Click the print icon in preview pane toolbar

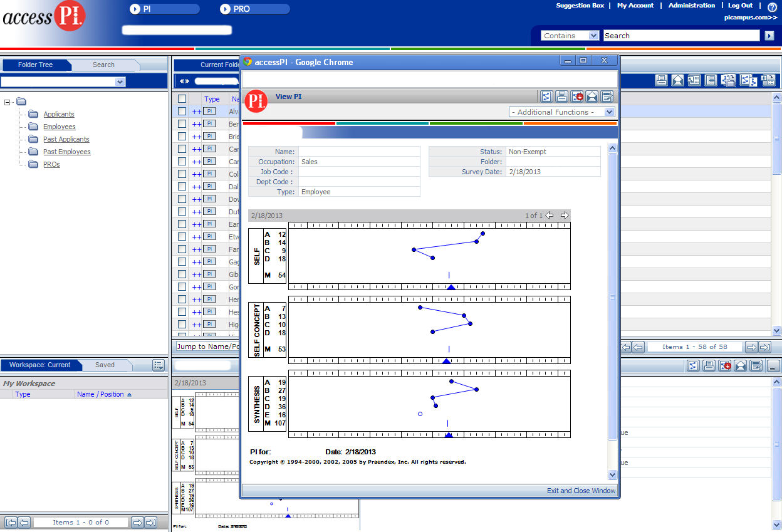coord(709,365)
